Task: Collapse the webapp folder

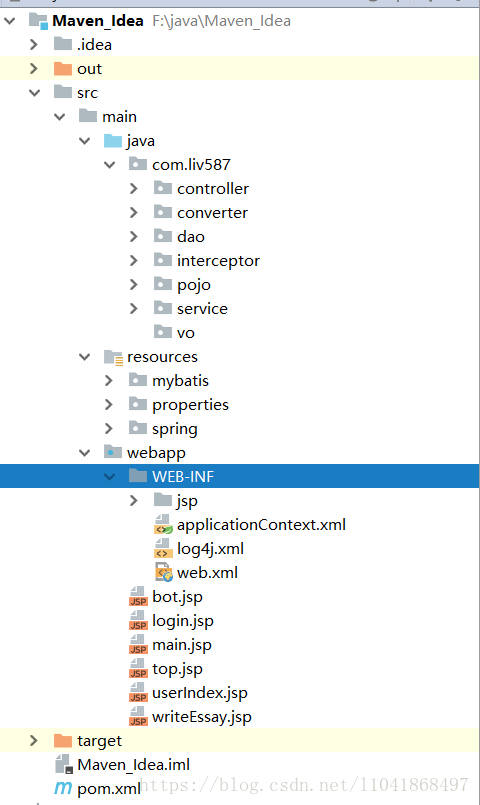Action: 85,452
